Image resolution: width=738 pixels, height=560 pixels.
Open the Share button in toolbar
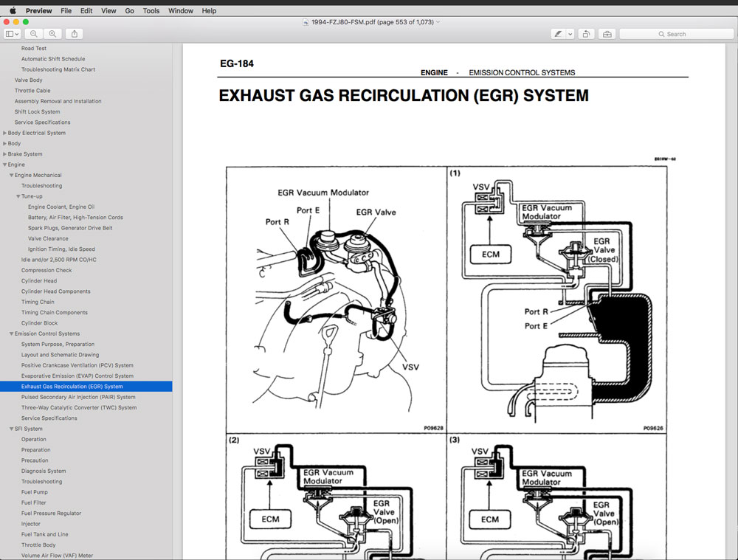pyautogui.click(x=74, y=34)
